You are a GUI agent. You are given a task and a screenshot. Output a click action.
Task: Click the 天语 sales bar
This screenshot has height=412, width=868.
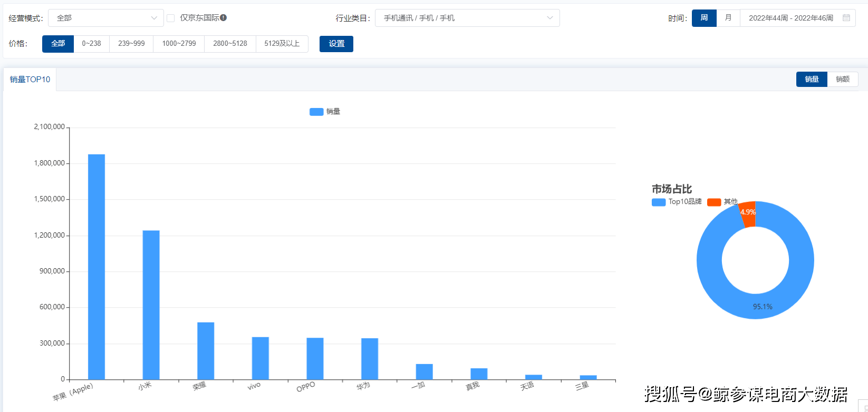tap(534, 377)
